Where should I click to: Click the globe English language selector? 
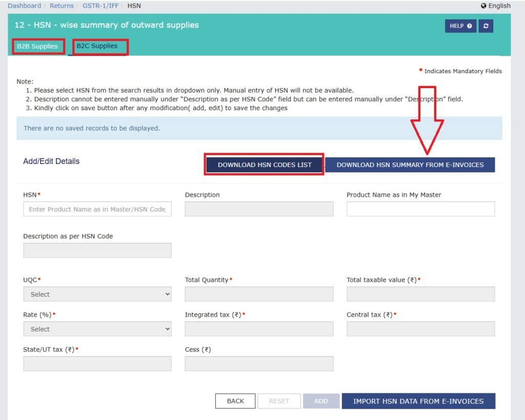pyautogui.click(x=496, y=6)
